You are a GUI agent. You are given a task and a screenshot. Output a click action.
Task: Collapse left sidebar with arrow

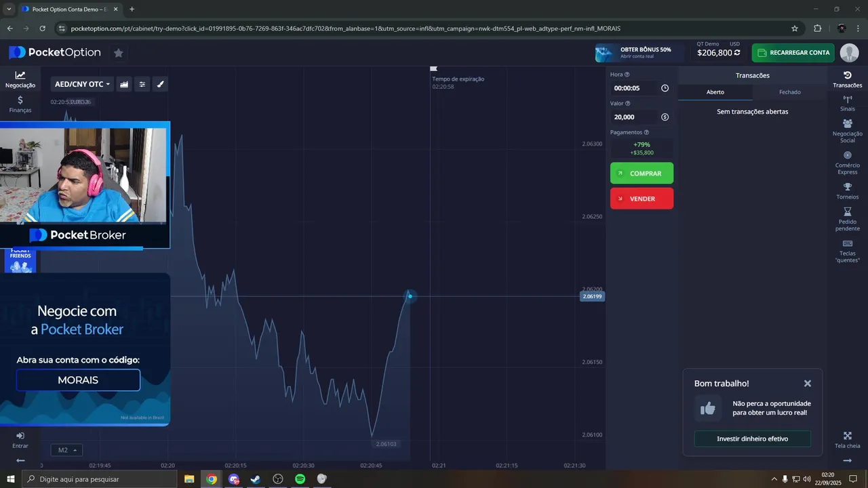coord(20,461)
